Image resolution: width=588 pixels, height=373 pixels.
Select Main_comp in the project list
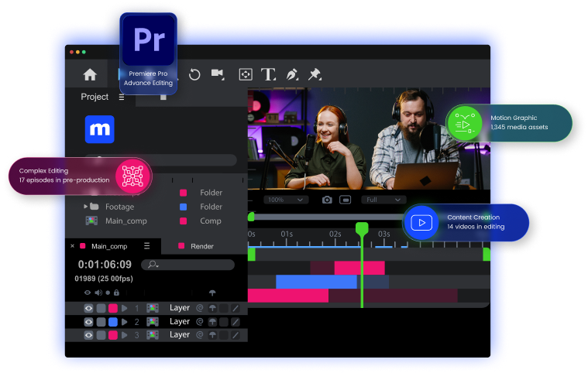(126, 221)
